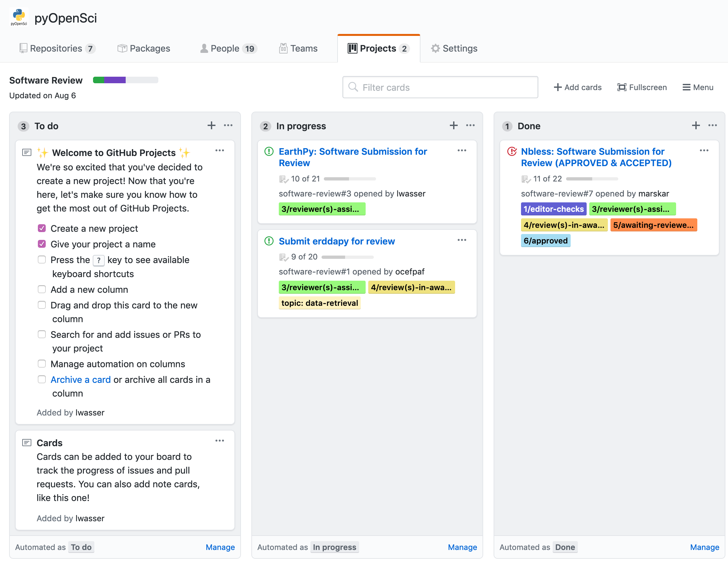Viewport: 728px width, 564px height.
Task: Open EarthPy Software Submission link
Action: (353, 157)
